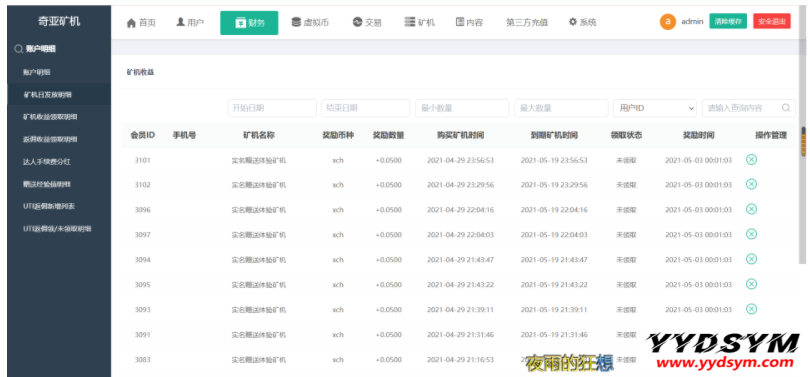
Task: Open 返佣收益领取明细 in sidebar
Action: click(50, 139)
